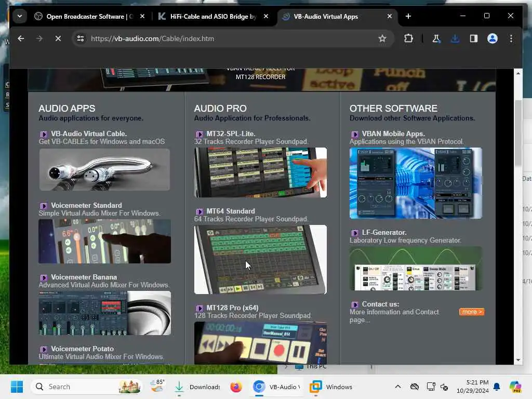Image resolution: width=532 pixels, height=399 pixels.
Task: Open Downloads from the taskbar
Action: coord(197,387)
